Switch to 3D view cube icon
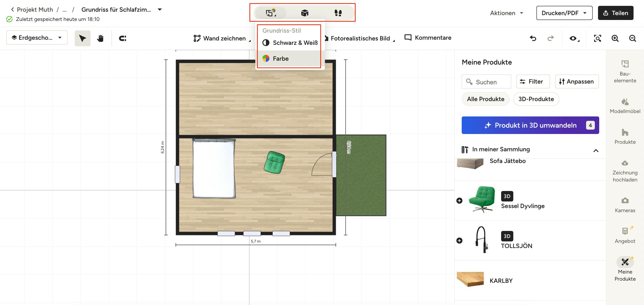This screenshot has height=305, width=644. click(304, 13)
